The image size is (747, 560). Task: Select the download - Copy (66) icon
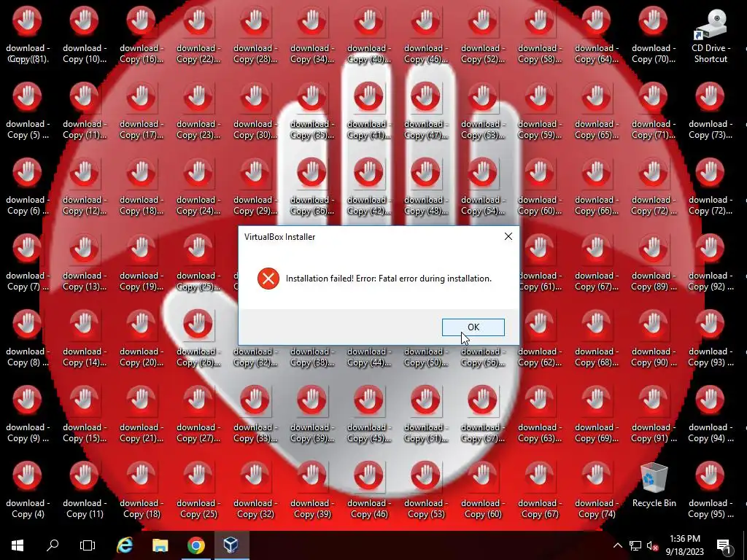(x=597, y=188)
